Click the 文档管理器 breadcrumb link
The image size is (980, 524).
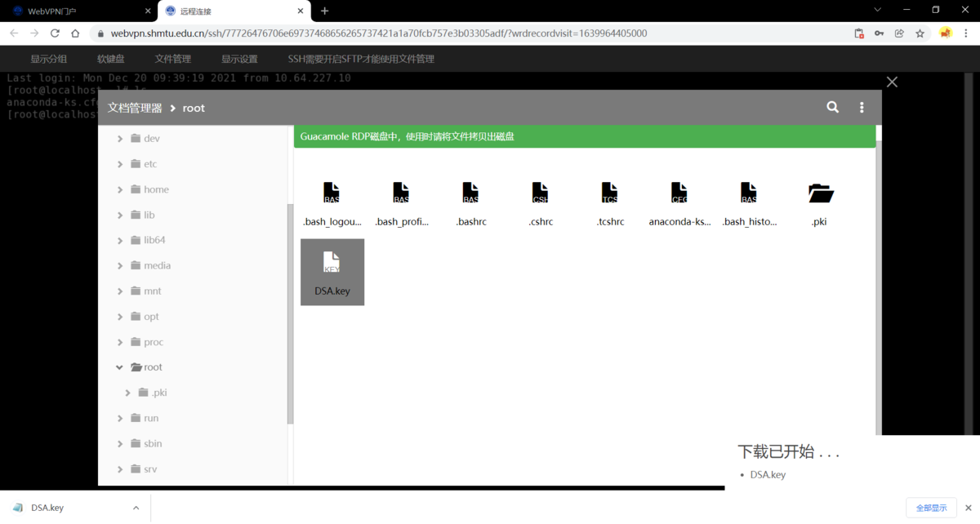135,108
